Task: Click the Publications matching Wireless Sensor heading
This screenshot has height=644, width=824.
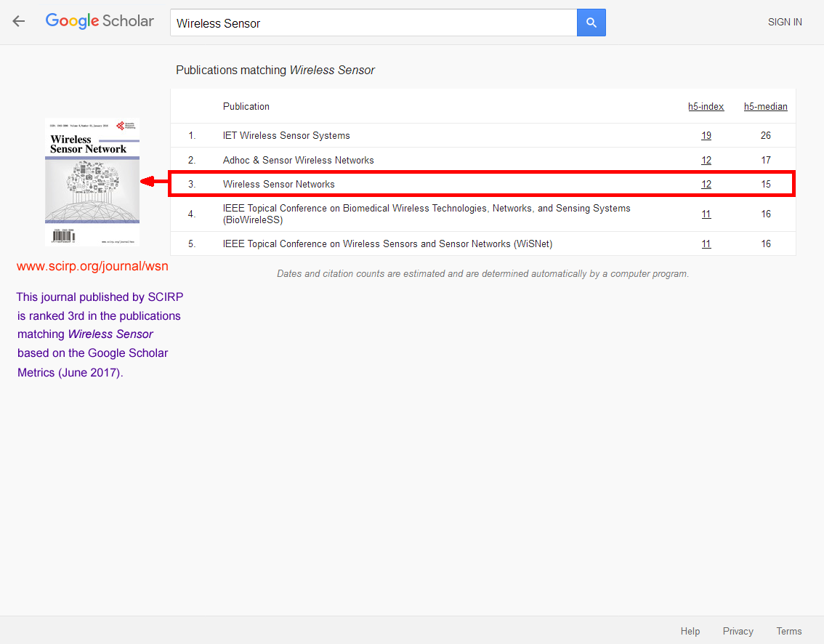Action: (x=275, y=70)
